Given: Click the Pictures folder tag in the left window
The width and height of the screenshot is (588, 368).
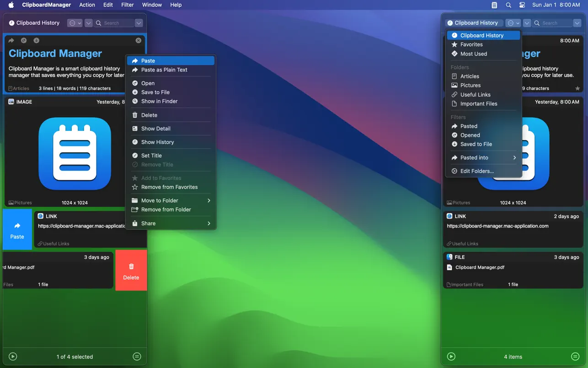Looking at the screenshot, I should [20, 202].
